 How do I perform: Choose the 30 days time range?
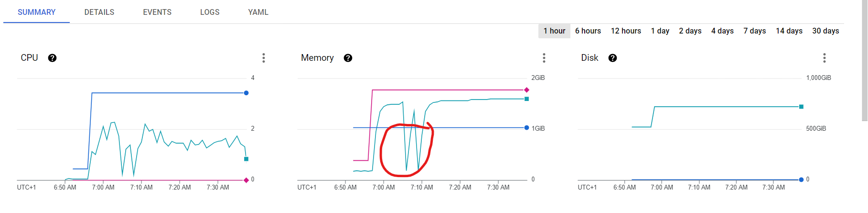pos(825,31)
